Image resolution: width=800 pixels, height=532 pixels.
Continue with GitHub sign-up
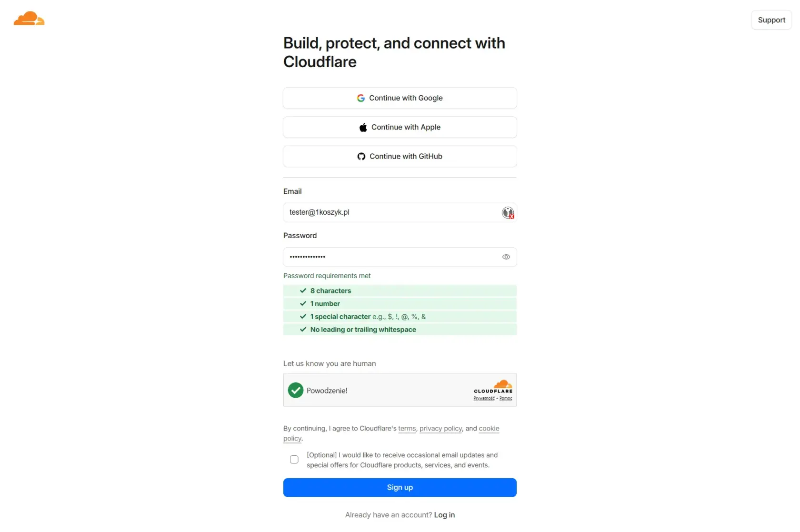point(400,157)
